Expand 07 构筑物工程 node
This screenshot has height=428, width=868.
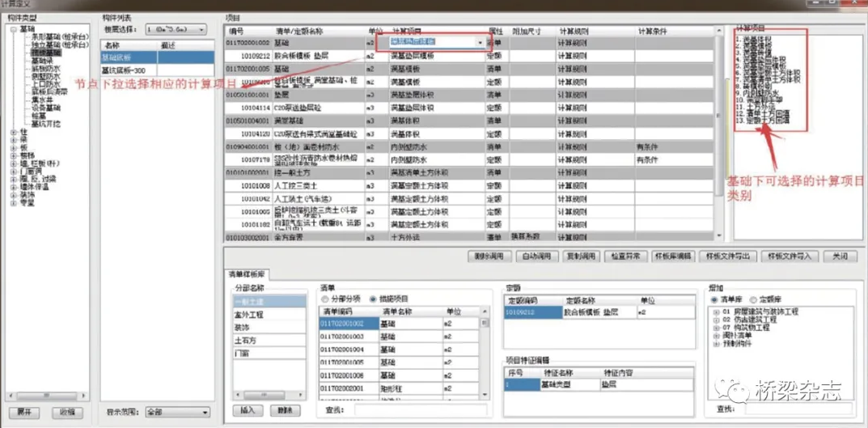pyautogui.click(x=717, y=328)
